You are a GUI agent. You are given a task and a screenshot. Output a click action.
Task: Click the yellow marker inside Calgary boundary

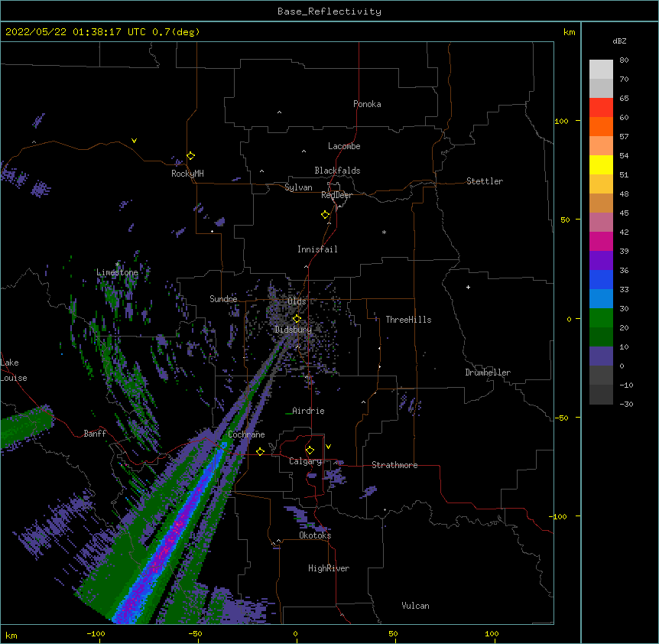click(310, 450)
